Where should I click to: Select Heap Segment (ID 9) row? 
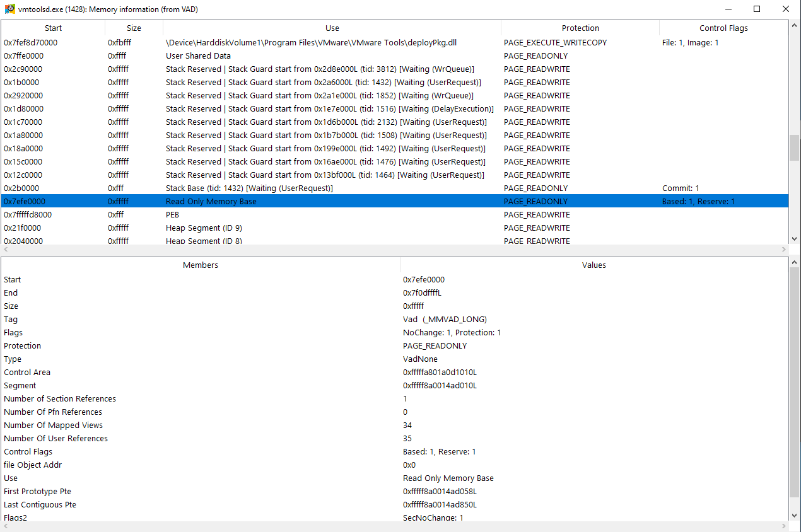pos(394,228)
